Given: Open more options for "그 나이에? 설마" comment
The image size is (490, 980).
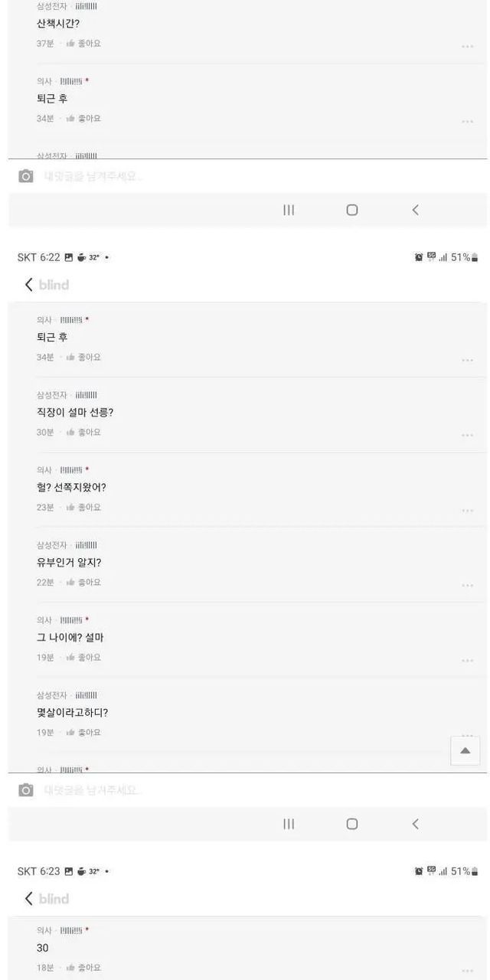Looking at the screenshot, I should tap(467, 661).
